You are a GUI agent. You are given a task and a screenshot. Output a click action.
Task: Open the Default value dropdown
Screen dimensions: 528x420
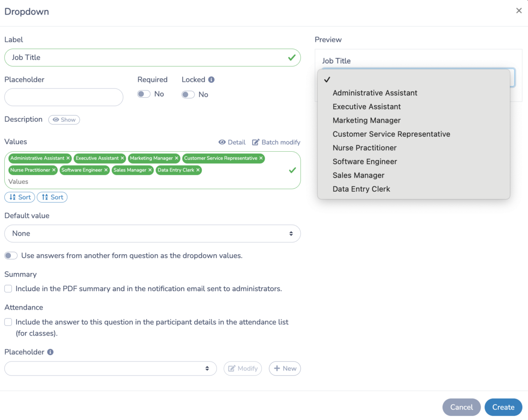click(152, 234)
